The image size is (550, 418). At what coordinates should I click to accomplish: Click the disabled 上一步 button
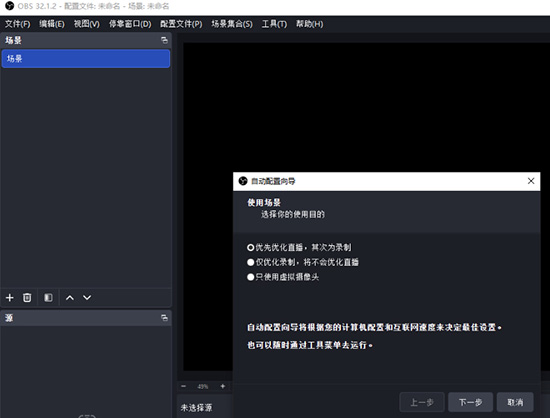[422, 402]
